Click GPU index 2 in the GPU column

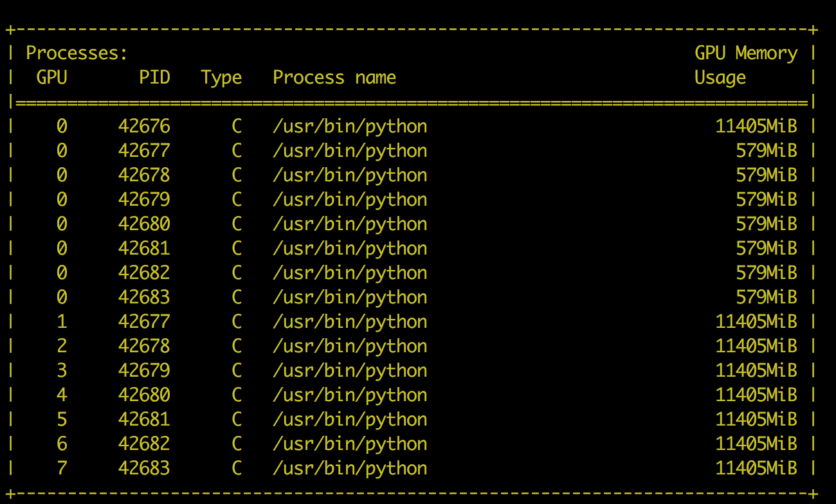point(62,346)
